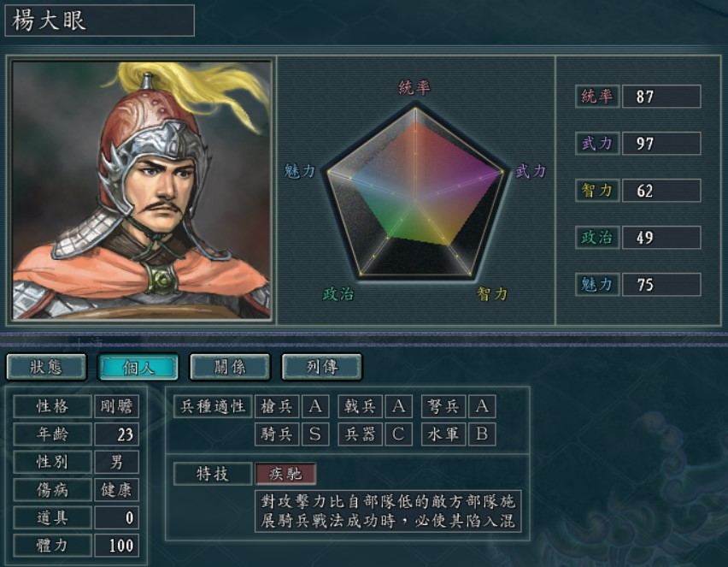Image resolution: width=728 pixels, height=567 pixels.
Task: Click the 楊大眼 name field
Action: [99, 21]
